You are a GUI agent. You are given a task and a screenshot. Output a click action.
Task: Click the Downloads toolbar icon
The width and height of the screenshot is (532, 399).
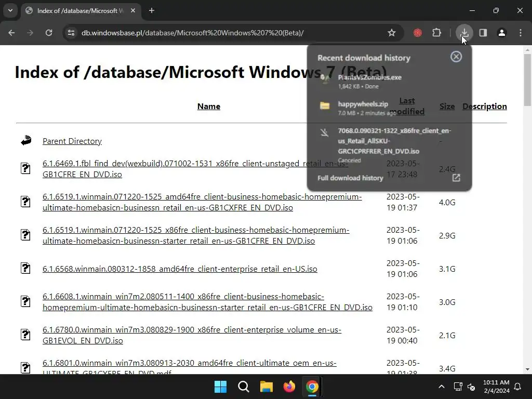click(464, 33)
